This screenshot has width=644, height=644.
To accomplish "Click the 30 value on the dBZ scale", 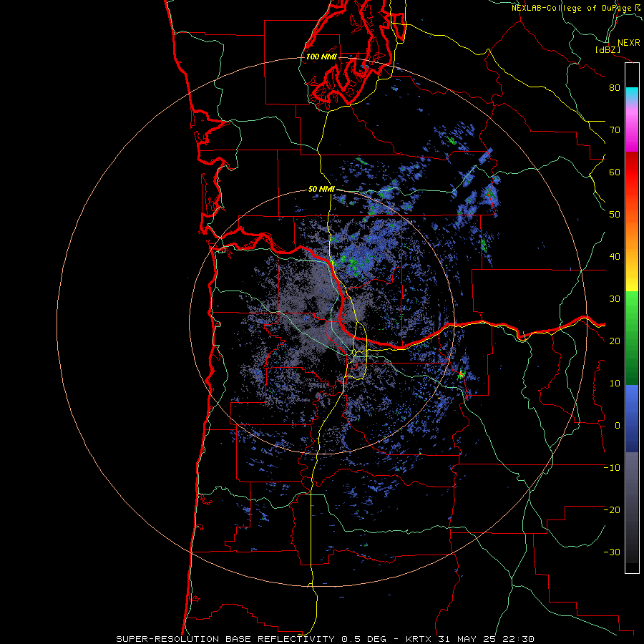I will (615, 299).
